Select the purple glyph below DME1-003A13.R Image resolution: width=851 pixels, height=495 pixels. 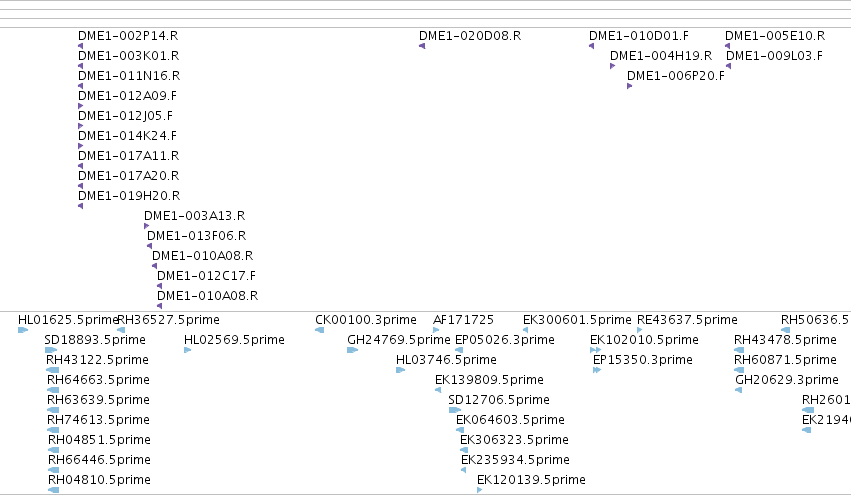point(147,226)
